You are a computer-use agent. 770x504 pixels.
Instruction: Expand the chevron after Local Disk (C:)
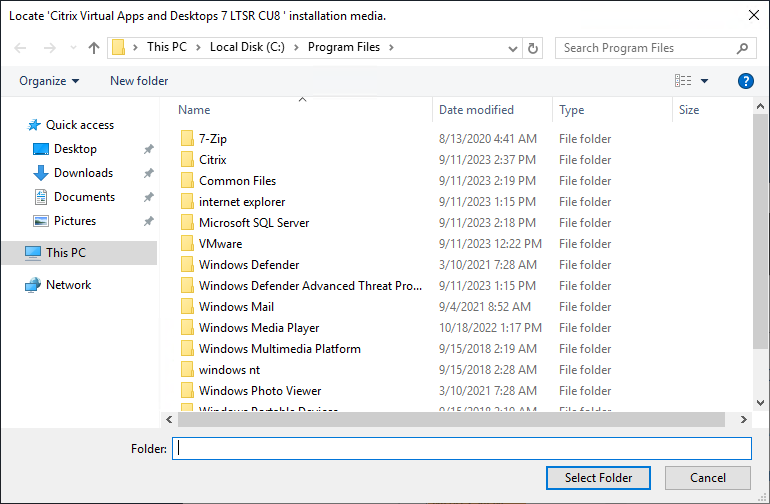[296, 48]
